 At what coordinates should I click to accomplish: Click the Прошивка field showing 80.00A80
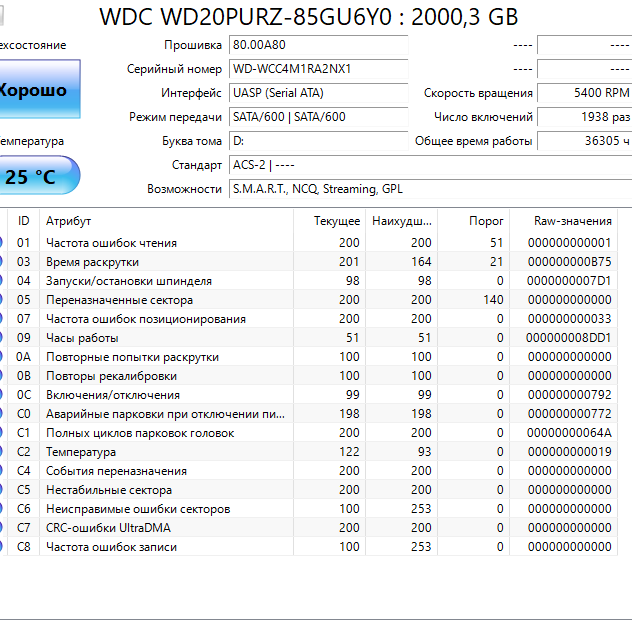click(x=318, y=46)
